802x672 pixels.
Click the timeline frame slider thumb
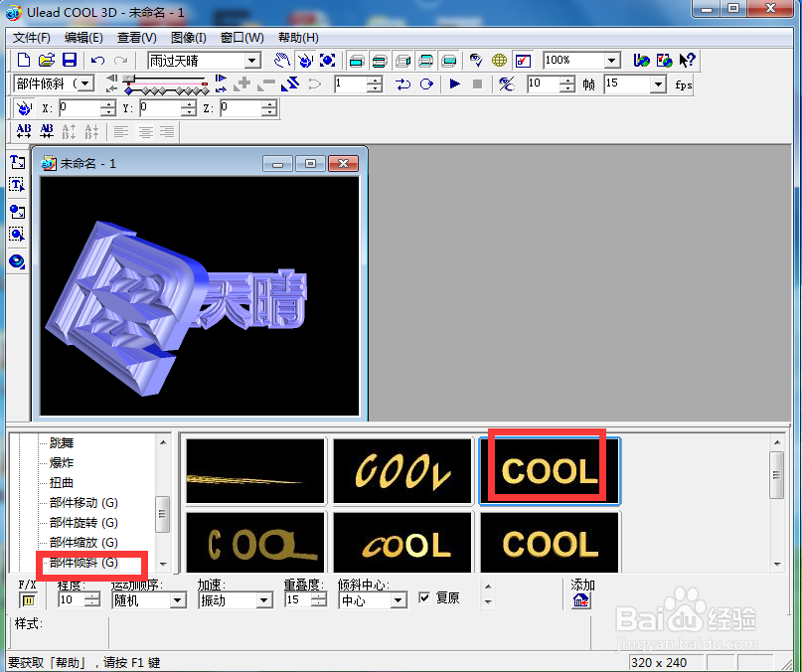click(x=129, y=79)
